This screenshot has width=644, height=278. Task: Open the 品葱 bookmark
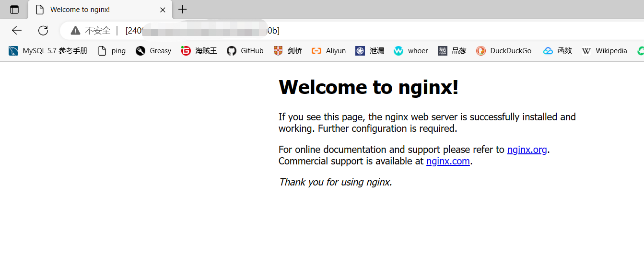pyautogui.click(x=452, y=51)
